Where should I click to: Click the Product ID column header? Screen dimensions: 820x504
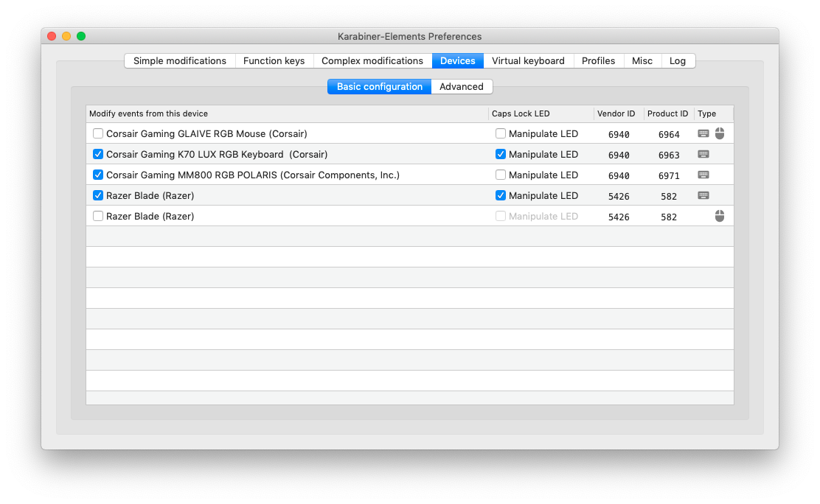tap(668, 114)
